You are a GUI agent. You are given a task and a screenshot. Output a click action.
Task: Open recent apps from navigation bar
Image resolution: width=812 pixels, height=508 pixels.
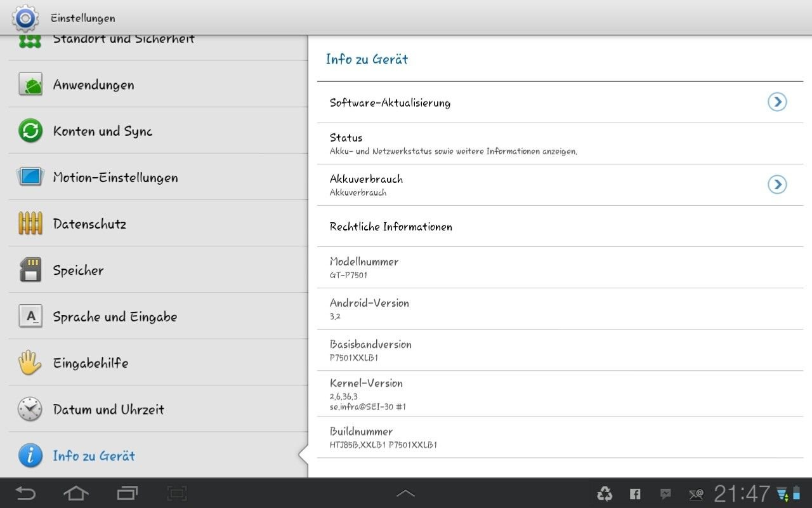(x=127, y=493)
